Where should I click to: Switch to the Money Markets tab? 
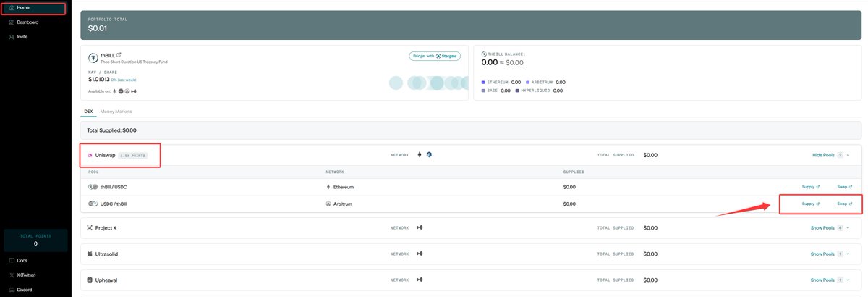(116, 112)
